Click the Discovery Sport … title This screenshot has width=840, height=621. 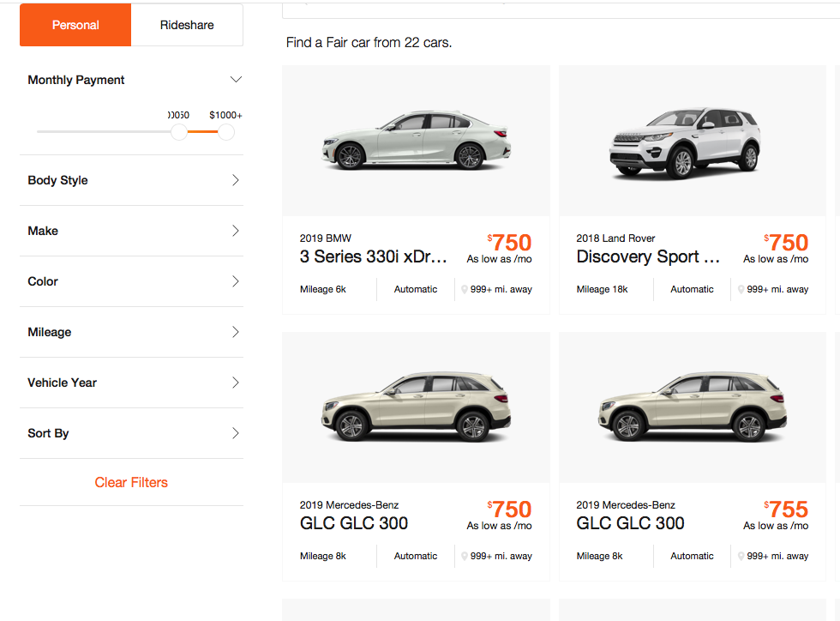coord(648,256)
